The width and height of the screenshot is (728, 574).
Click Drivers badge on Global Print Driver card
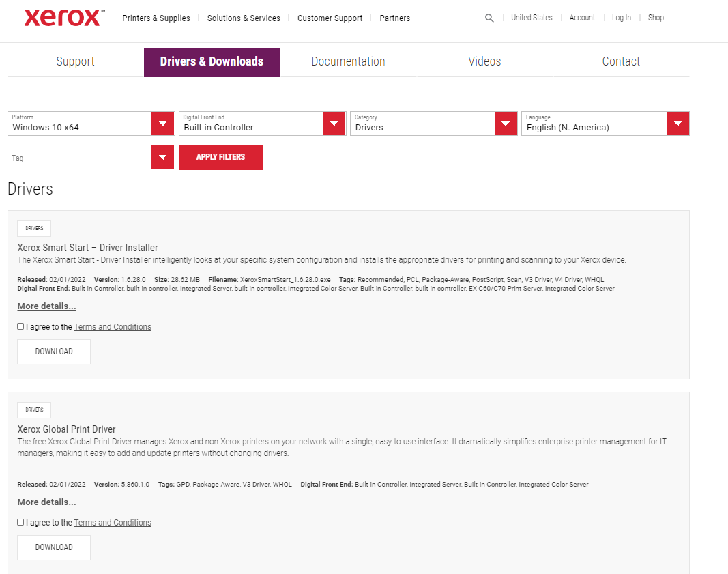click(x=34, y=410)
